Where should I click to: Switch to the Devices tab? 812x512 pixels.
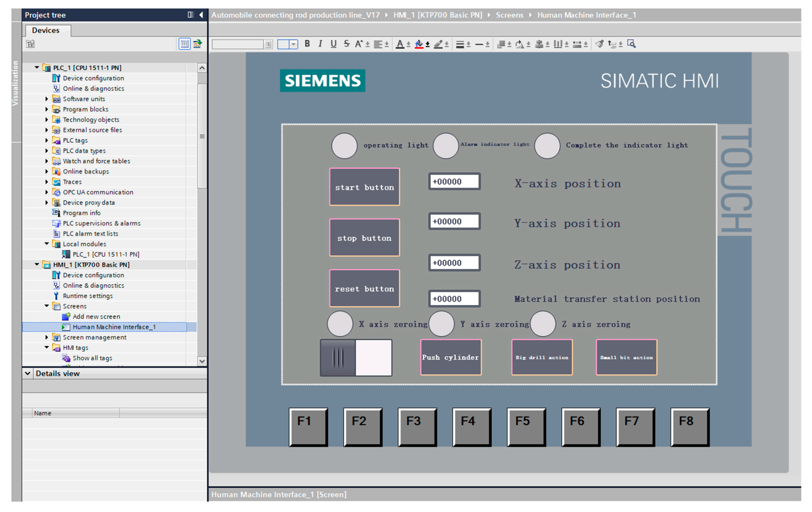tap(46, 30)
